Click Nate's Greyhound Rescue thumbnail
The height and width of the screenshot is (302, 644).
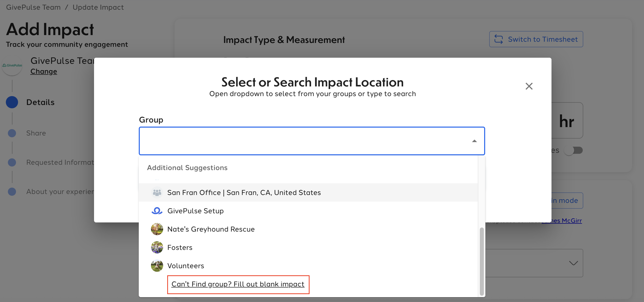(157, 229)
